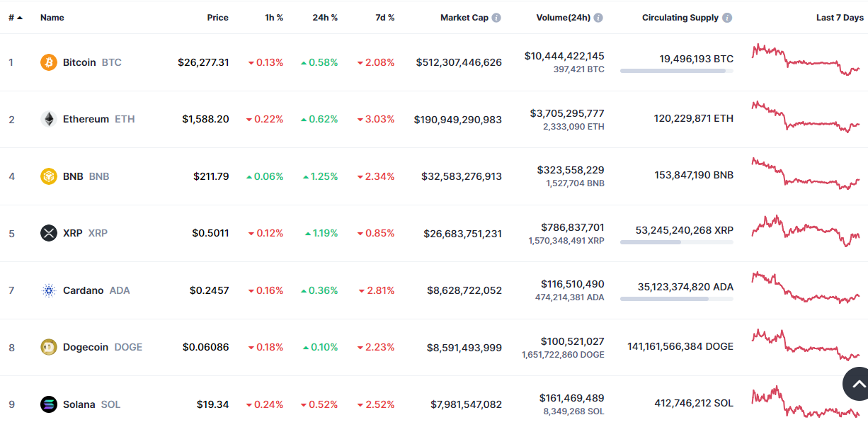This screenshot has height=432, width=868.
Task: Click BNB volume $323,558,229
Action: (x=571, y=170)
